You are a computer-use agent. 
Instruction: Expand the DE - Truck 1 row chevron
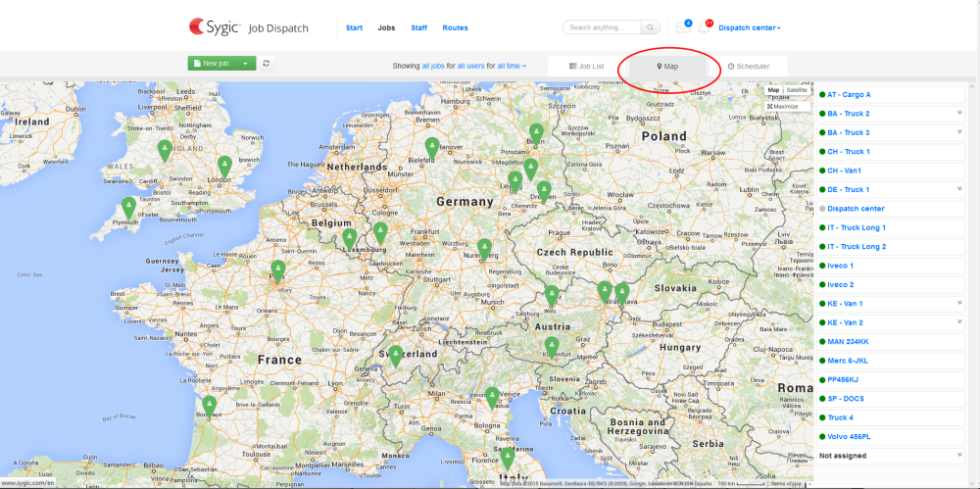958,189
